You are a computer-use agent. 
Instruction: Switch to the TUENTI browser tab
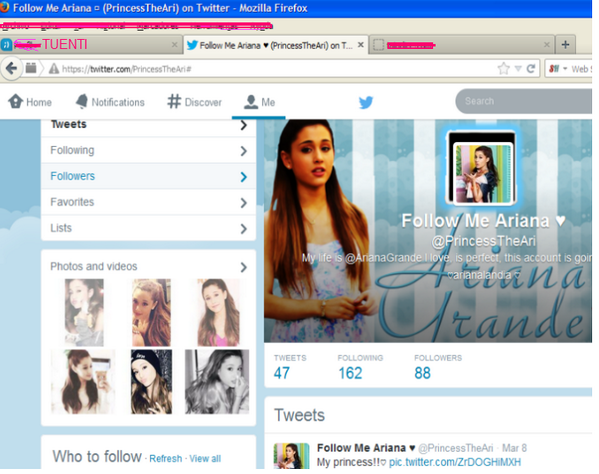tap(91, 45)
